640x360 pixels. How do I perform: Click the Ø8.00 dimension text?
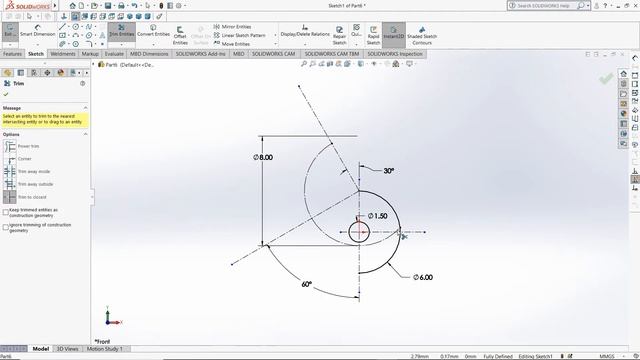263,158
